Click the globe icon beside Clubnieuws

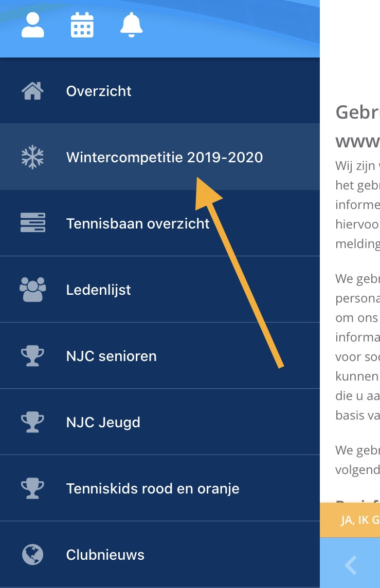[x=33, y=554]
